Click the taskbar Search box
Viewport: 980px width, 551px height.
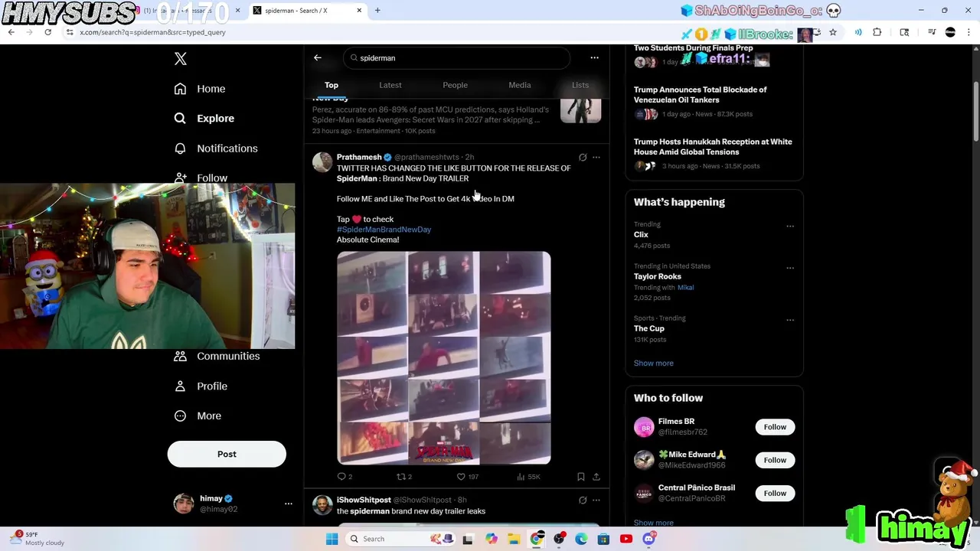tap(400, 539)
